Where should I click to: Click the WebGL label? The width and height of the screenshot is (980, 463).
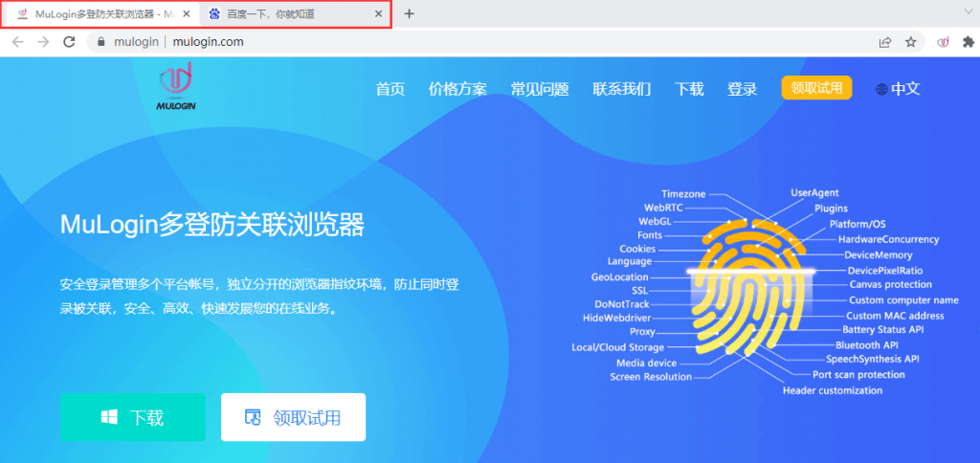pyautogui.click(x=655, y=221)
